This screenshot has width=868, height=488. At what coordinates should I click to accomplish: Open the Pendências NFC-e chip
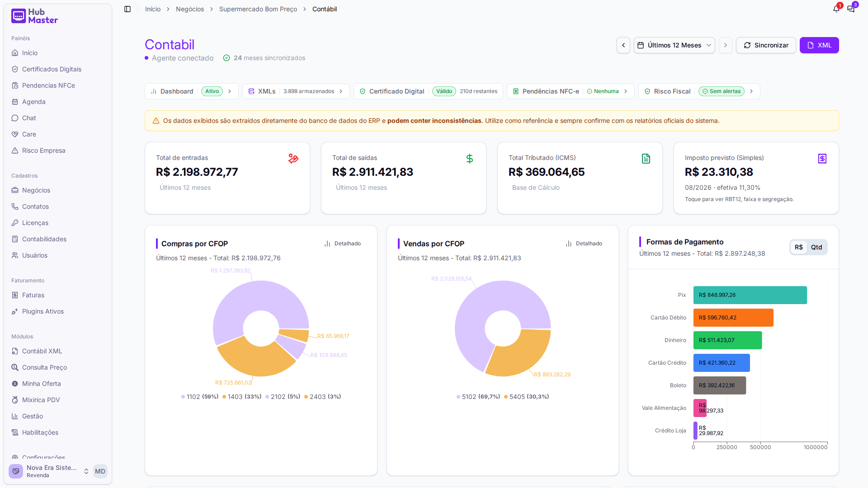tap(571, 91)
